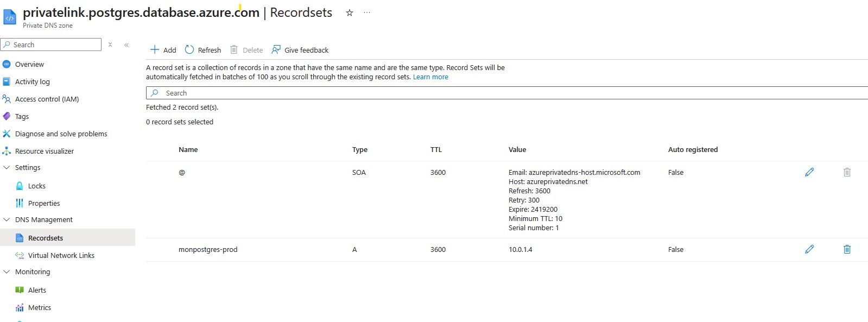Select the monpostgres-prod record name
868x322 pixels.
click(208, 249)
